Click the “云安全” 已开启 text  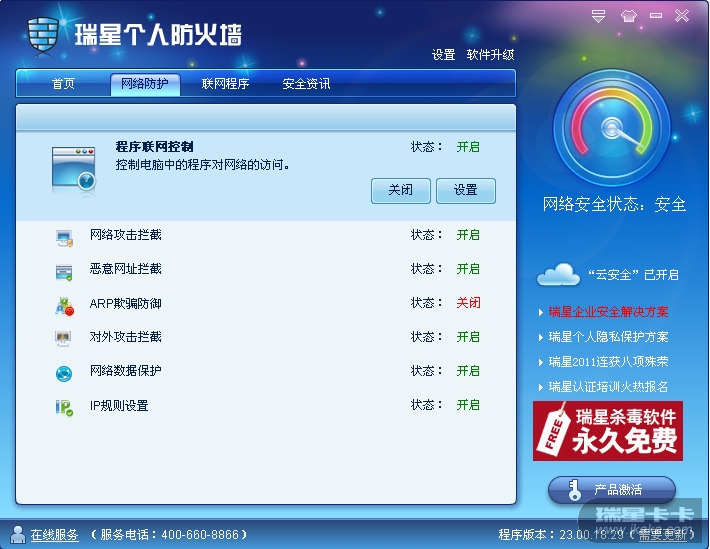pyautogui.click(x=633, y=275)
